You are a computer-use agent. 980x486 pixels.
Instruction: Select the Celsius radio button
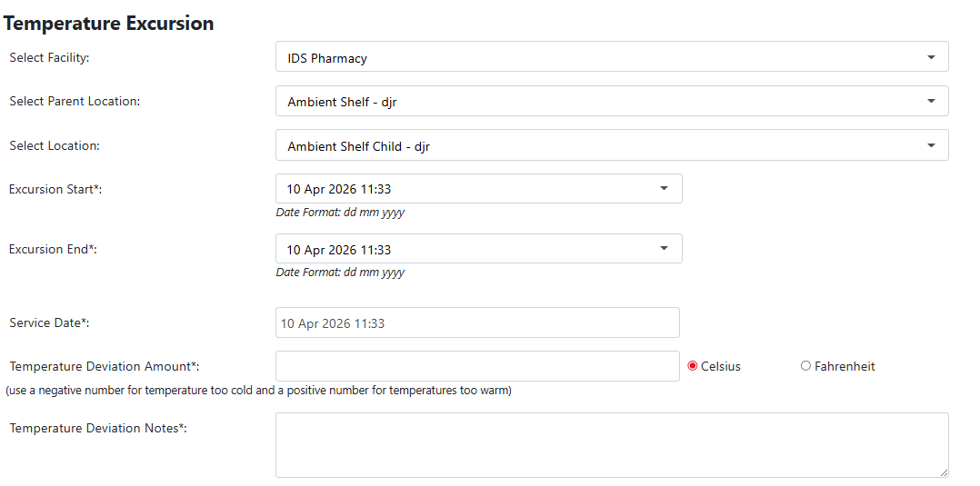(x=693, y=366)
